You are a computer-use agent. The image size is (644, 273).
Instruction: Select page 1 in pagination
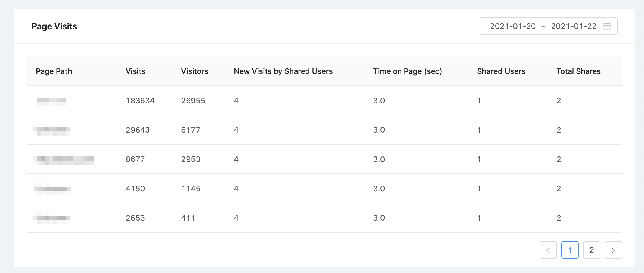pyautogui.click(x=570, y=250)
